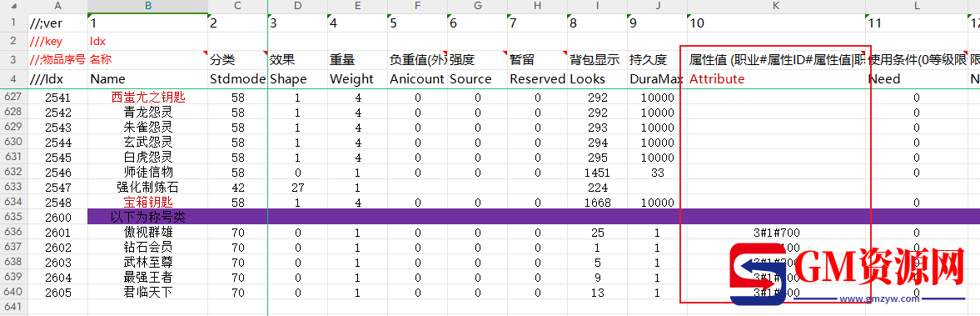Click the '君临天下' cell
This screenshot has width=980, height=316.
click(148, 292)
